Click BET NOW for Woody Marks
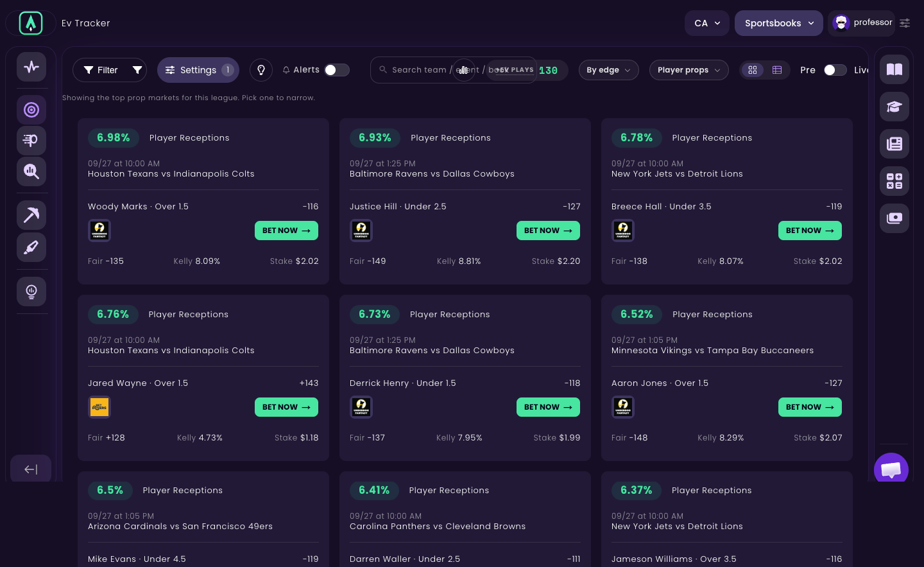Image resolution: width=924 pixels, height=567 pixels. coord(286,231)
